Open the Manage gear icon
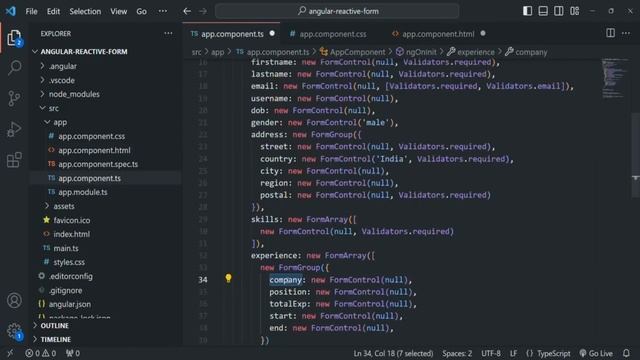Image resolution: width=640 pixels, height=360 pixels. click(14, 331)
